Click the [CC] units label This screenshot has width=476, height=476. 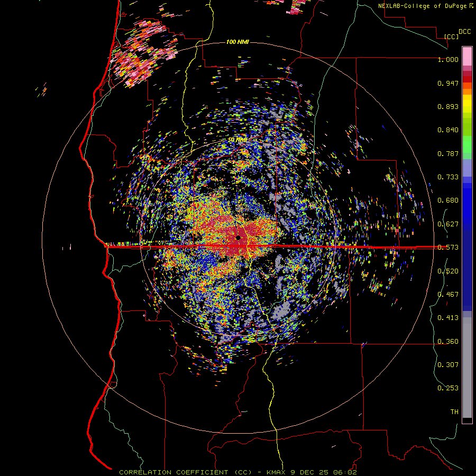(x=451, y=36)
